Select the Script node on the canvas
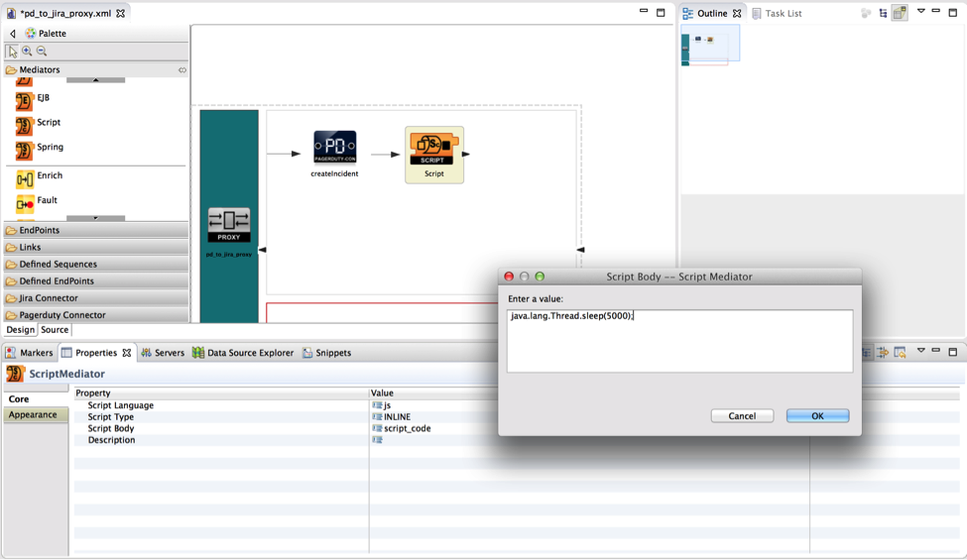Screen dimensions: 967x560 433,150
